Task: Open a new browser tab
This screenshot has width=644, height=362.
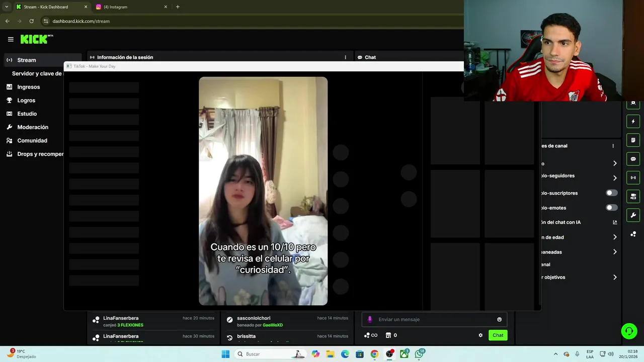Action: click(178, 7)
